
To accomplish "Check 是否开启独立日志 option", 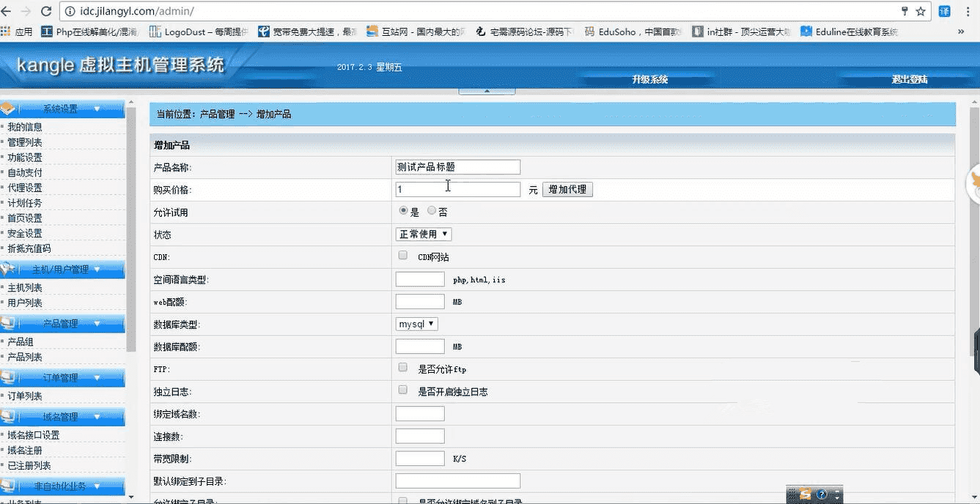I will 402,390.
